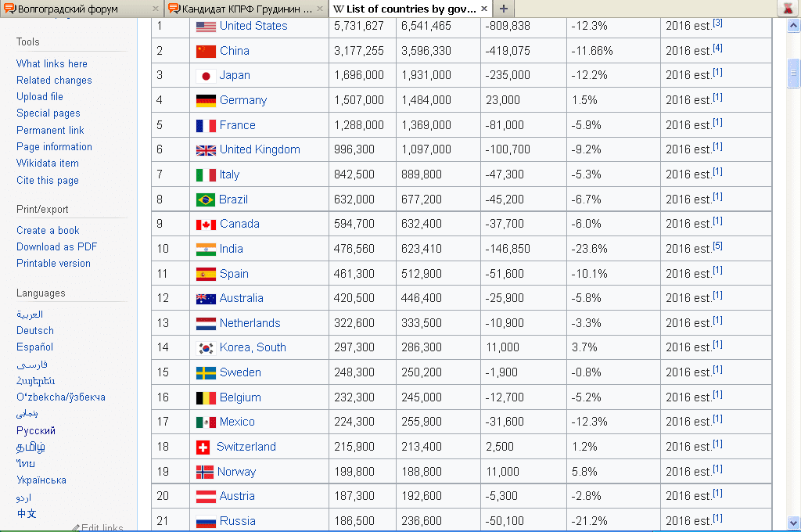Screen dimensions: 801x532
Task: Close the List of countries tab
Action: 483,9
